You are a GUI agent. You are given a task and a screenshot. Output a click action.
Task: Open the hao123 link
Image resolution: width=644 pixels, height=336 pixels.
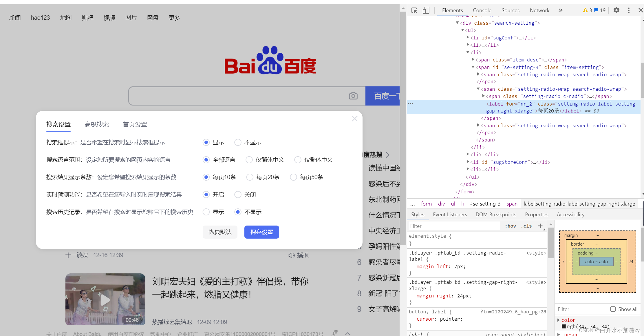40,18
